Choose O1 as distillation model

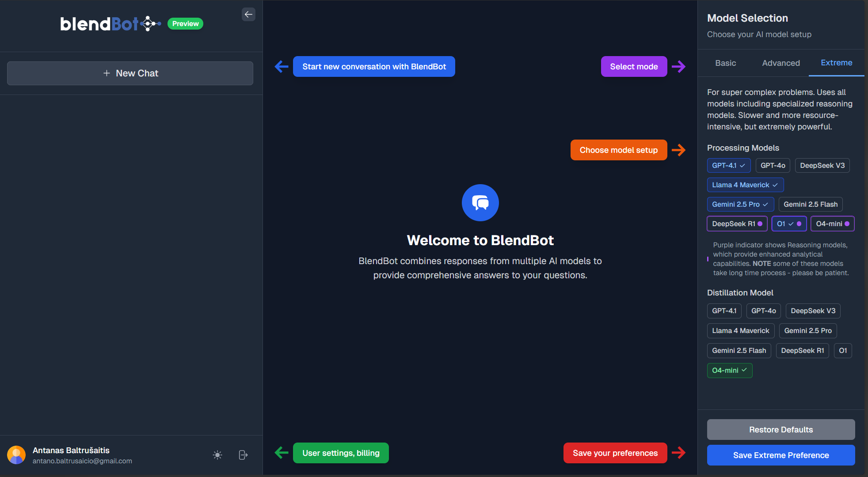pos(843,351)
